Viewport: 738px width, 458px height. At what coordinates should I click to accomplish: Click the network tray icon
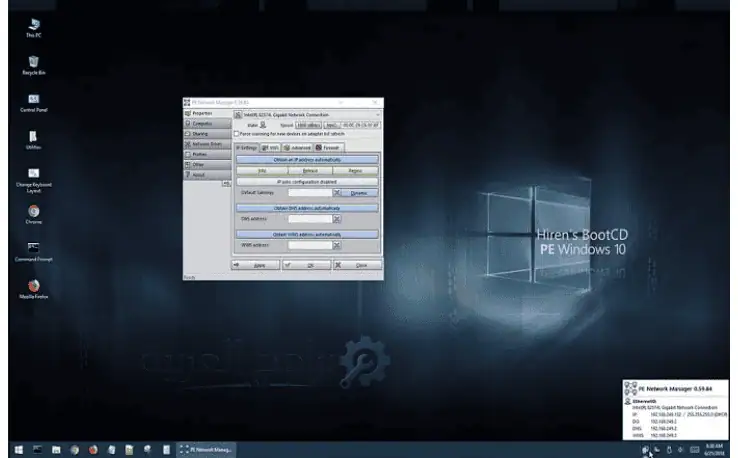[x=645, y=450]
